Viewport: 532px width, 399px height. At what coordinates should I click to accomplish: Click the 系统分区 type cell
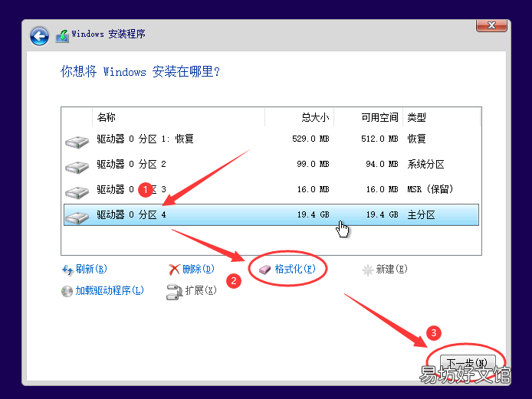tap(425, 164)
